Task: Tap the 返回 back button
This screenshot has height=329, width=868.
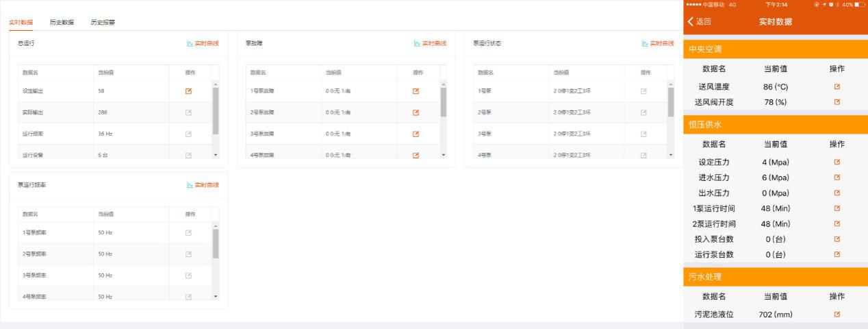Action: pos(699,22)
